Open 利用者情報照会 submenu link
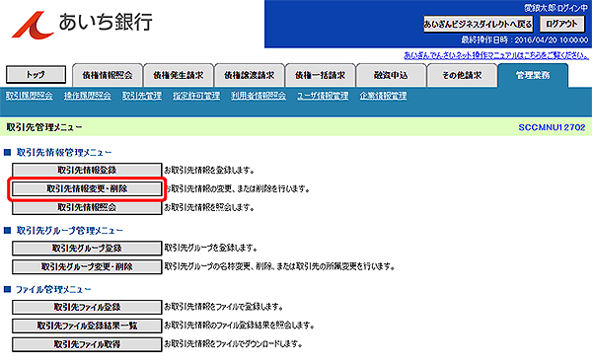The height and width of the screenshot is (364, 592). click(x=259, y=96)
